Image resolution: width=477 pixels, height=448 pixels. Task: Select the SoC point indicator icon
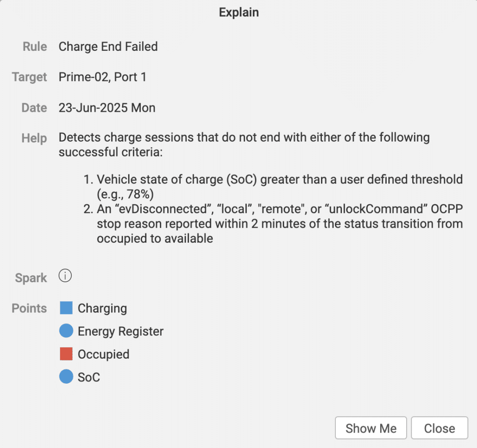point(66,377)
